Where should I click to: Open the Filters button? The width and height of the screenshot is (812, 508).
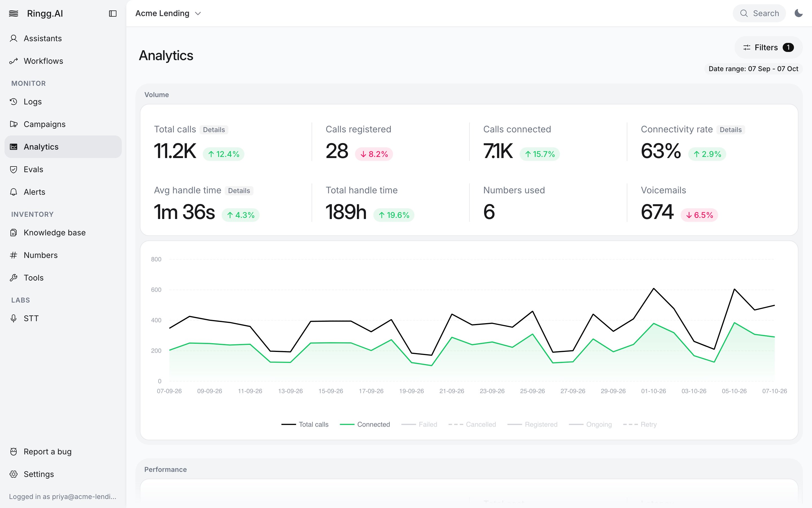[x=768, y=47]
